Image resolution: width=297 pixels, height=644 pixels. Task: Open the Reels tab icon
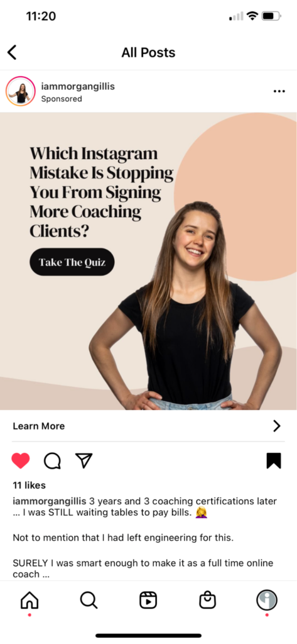[148, 601]
